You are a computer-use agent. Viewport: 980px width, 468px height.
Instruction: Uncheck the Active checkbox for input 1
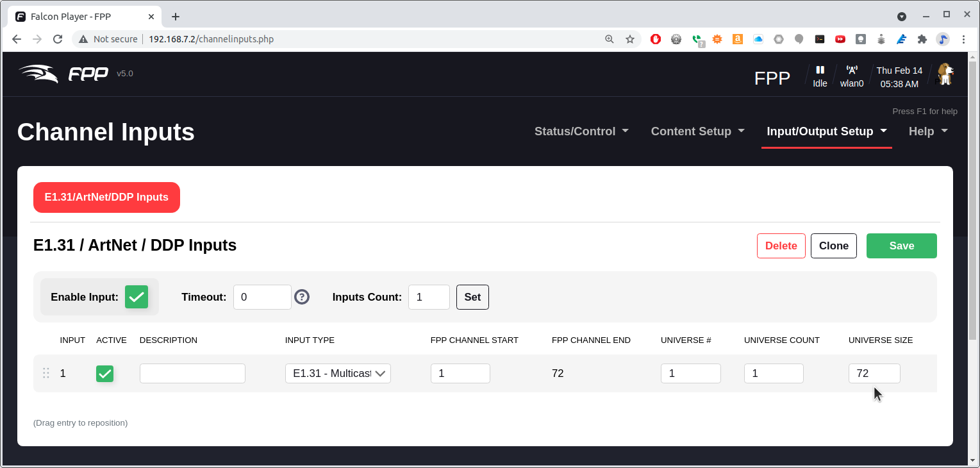coord(105,373)
